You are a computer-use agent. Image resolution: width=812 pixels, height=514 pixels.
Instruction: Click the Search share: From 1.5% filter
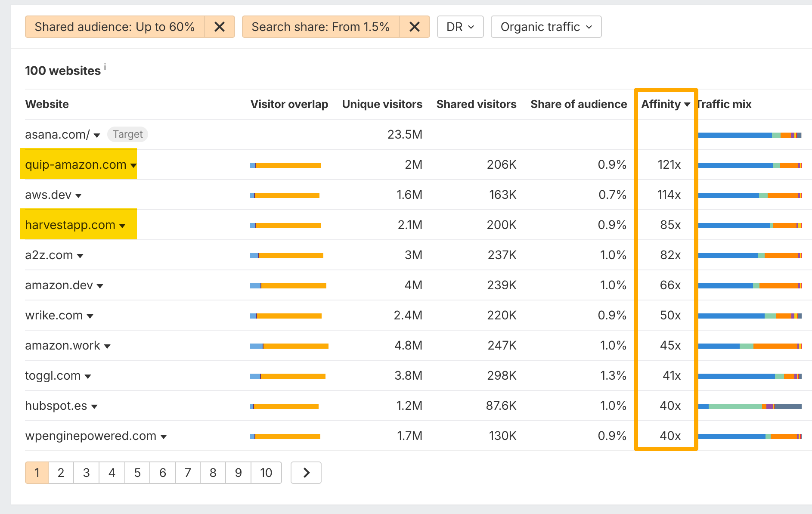click(321, 27)
